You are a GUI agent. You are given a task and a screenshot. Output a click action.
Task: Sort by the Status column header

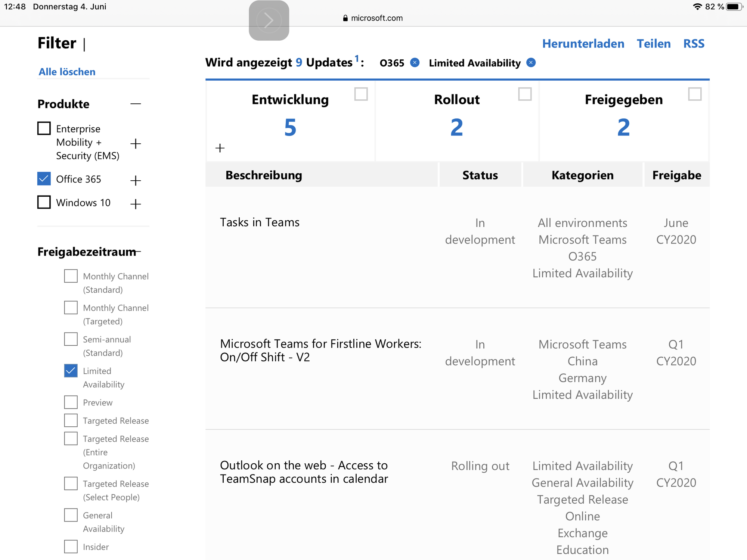coord(480,175)
